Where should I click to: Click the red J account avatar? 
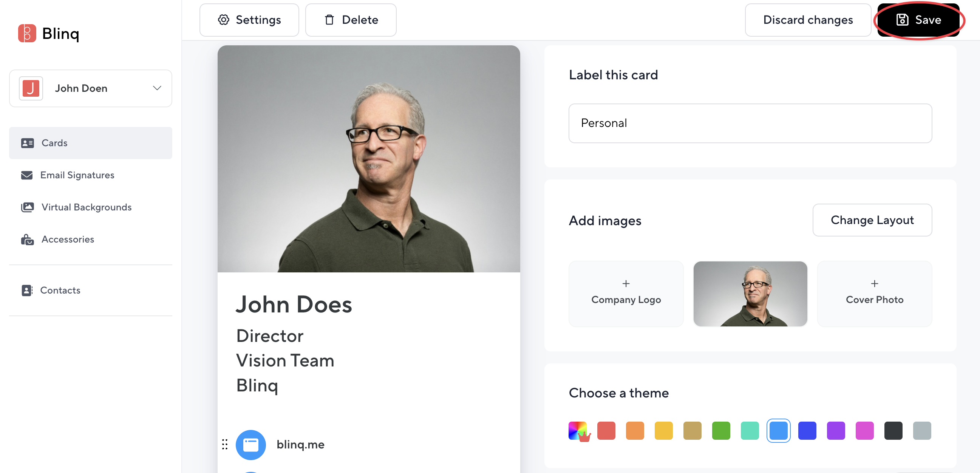point(31,88)
